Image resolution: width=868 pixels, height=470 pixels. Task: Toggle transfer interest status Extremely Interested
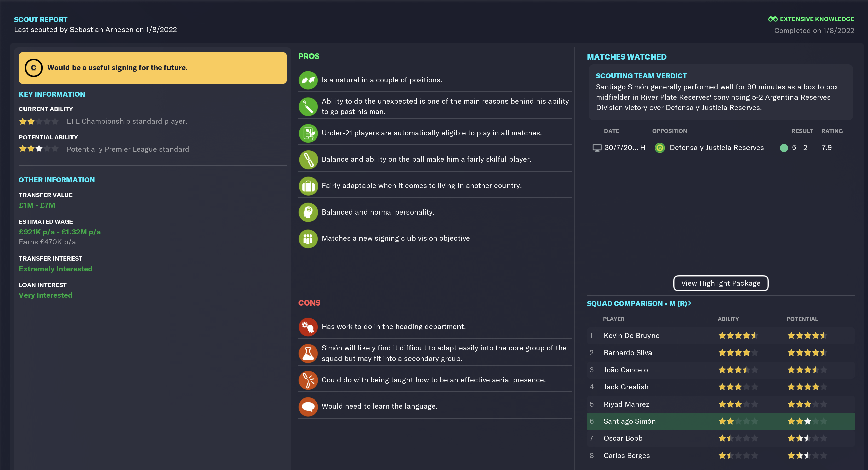[x=56, y=269]
